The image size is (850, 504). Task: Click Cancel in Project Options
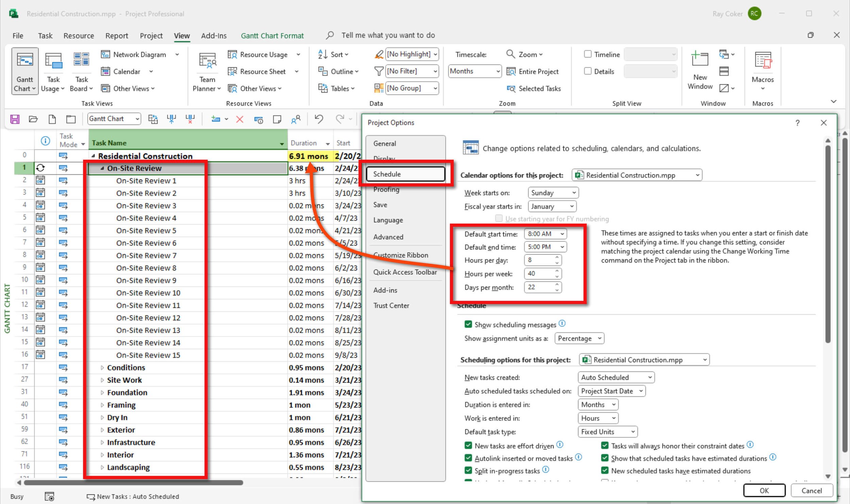(812, 491)
